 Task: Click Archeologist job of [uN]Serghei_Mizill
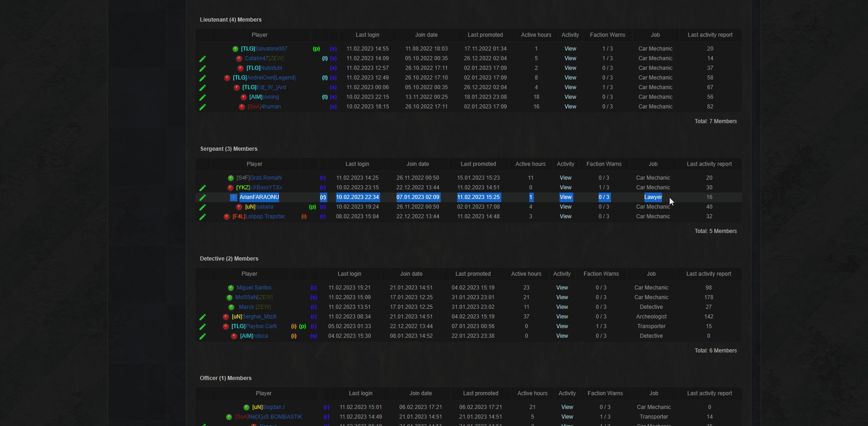pos(651,317)
